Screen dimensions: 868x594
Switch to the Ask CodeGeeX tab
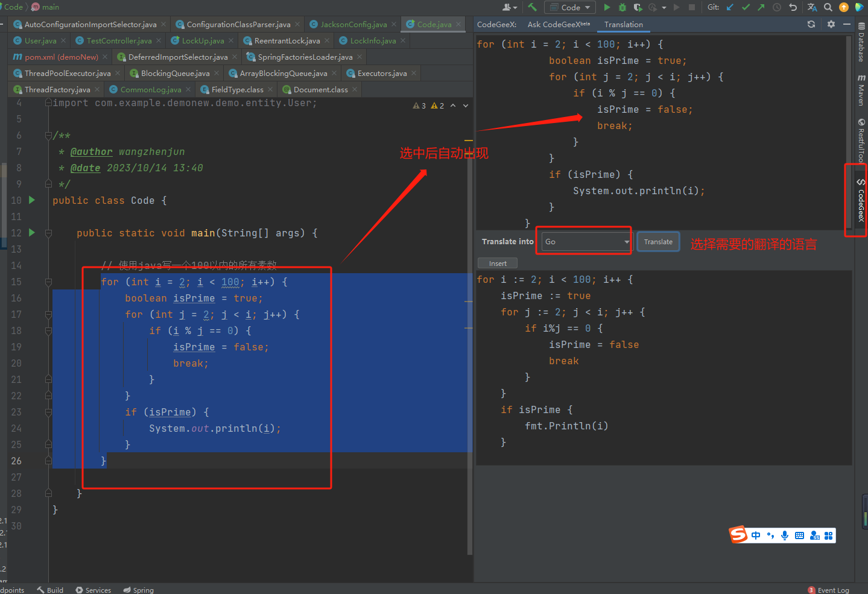pyautogui.click(x=559, y=24)
